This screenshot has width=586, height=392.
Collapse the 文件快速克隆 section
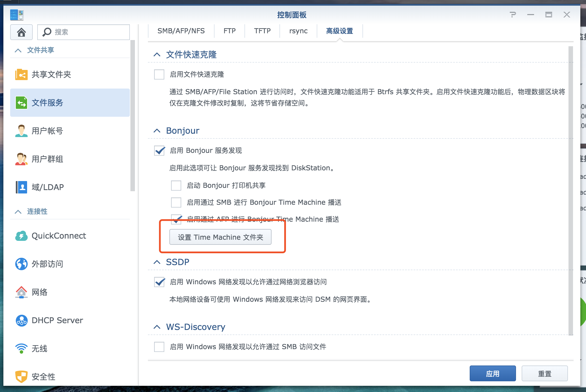(157, 55)
